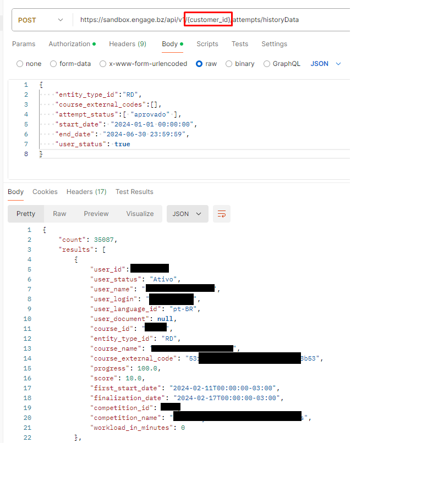Image resolution: width=433 pixels, height=504 pixels.
Task: Click the score value 10.0
Action: pyautogui.click(x=134, y=378)
